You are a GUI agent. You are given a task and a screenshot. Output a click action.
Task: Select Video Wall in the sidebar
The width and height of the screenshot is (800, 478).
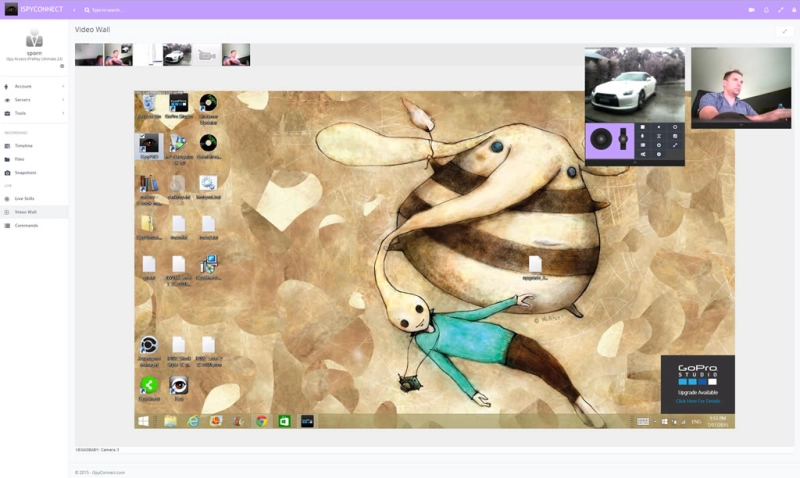pyautogui.click(x=34, y=212)
